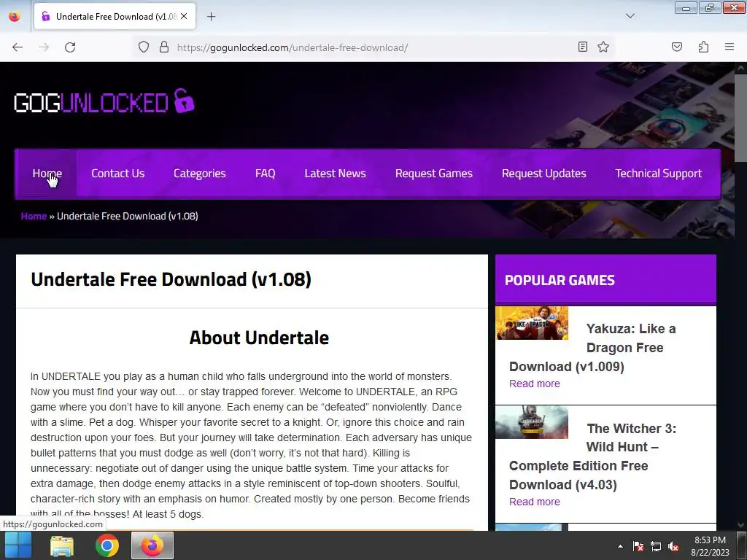The height and width of the screenshot is (560, 747).
Task: Click the Firefox taskbar button
Action: (x=152, y=545)
